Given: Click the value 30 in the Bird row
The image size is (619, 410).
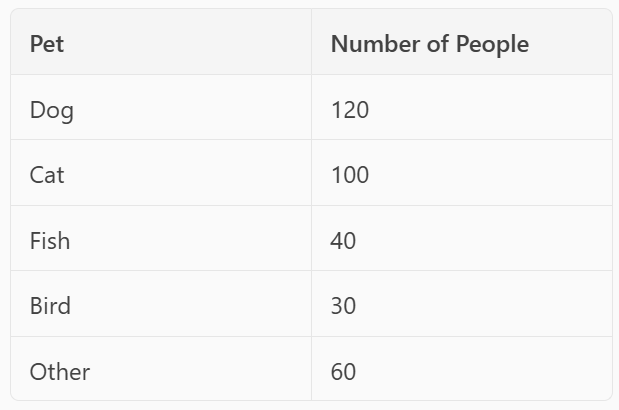Looking at the screenshot, I should [x=343, y=305].
